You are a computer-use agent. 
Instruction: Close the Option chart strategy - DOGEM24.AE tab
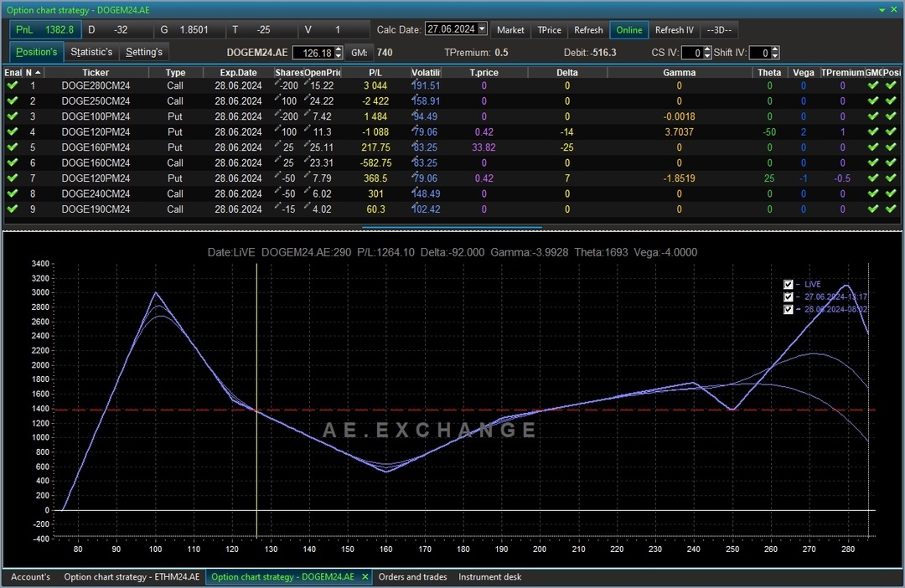click(365, 576)
